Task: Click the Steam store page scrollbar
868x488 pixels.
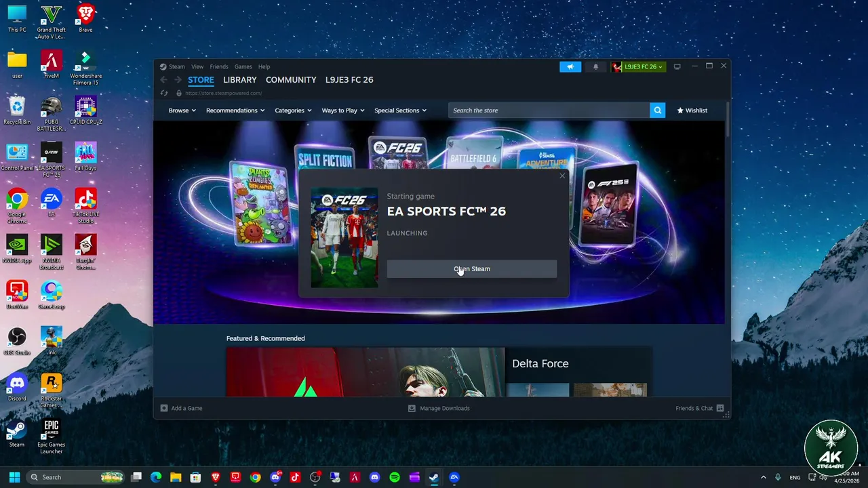Action: click(728, 119)
